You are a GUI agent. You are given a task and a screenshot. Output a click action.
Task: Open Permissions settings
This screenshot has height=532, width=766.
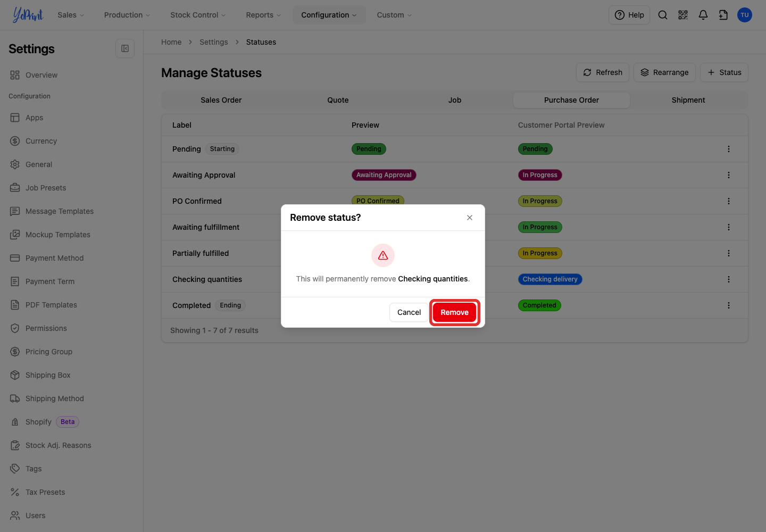(x=71, y=328)
